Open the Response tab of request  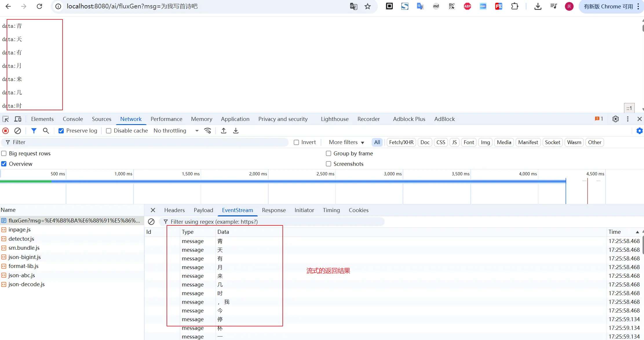pyautogui.click(x=274, y=210)
